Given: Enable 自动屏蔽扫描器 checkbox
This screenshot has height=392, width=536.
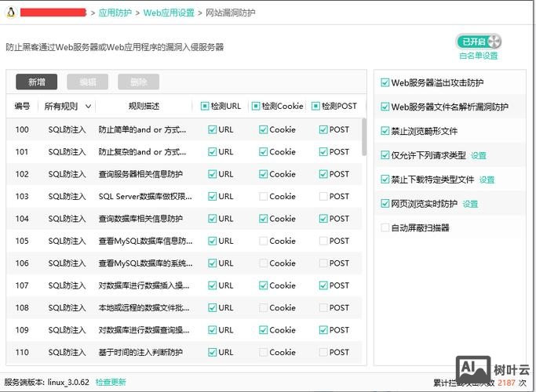Looking at the screenshot, I should point(385,228).
